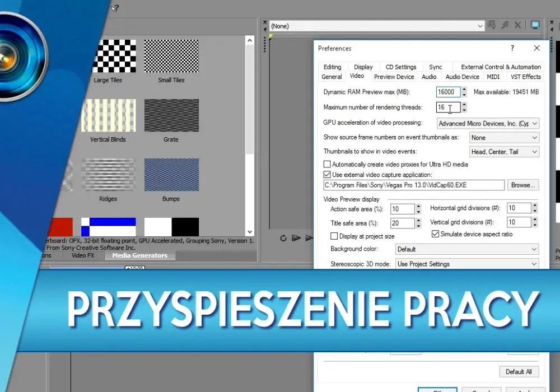Increase Horizontal grid divisions stepper

535,206
